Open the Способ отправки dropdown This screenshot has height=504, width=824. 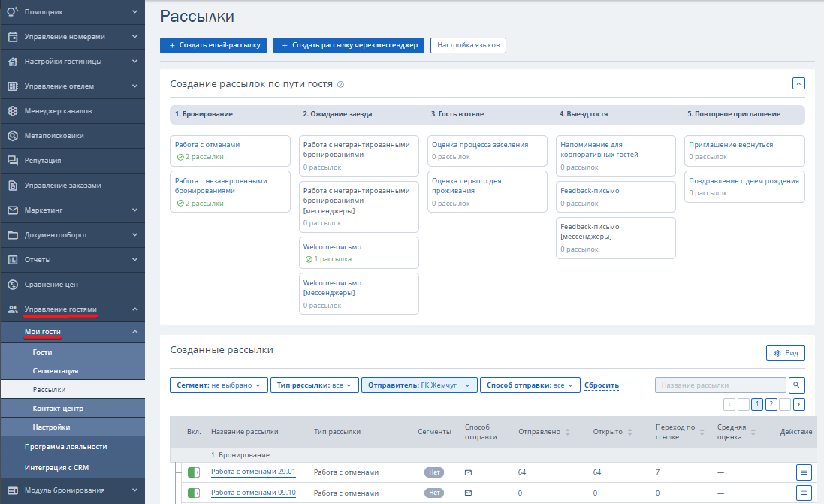(x=530, y=385)
